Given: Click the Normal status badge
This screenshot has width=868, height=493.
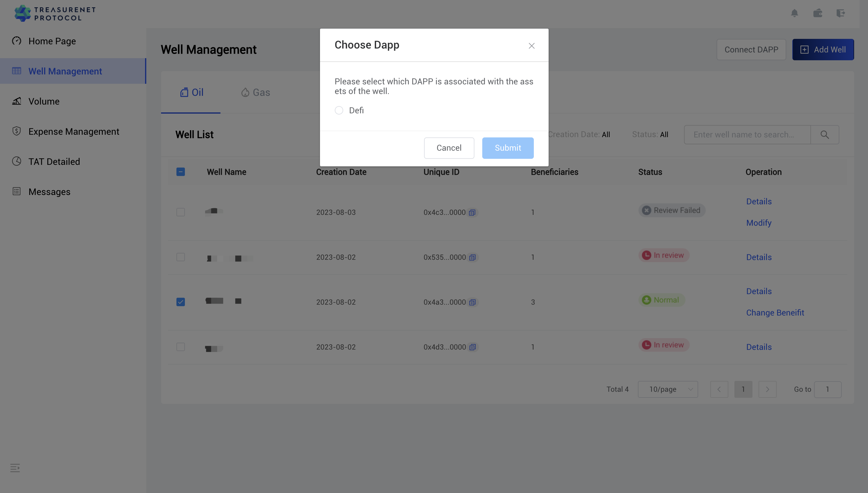Looking at the screenshot, I should click(x=662, y=300).
